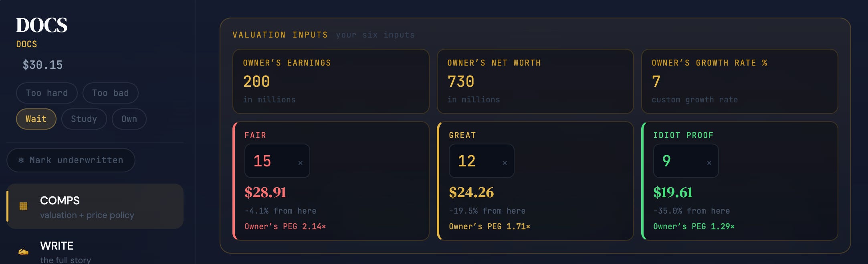Click the GREAT multiple field showing 12
868x264 pixels.
tap(481, 161)
